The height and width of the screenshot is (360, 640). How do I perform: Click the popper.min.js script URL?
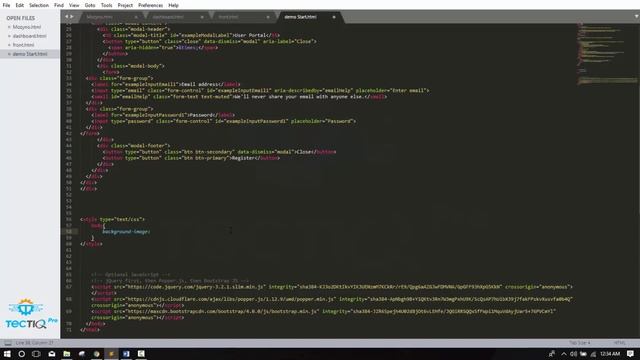(231, 299)
